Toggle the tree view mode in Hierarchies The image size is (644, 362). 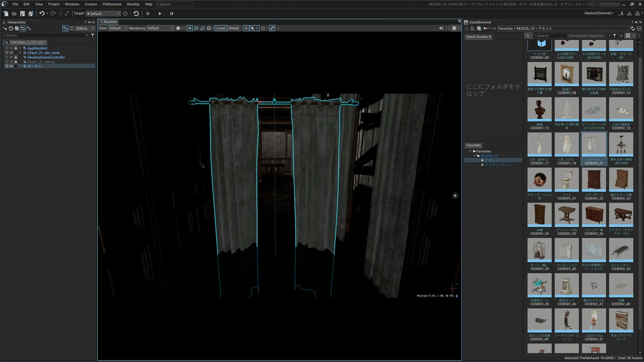tap(65, 28)
